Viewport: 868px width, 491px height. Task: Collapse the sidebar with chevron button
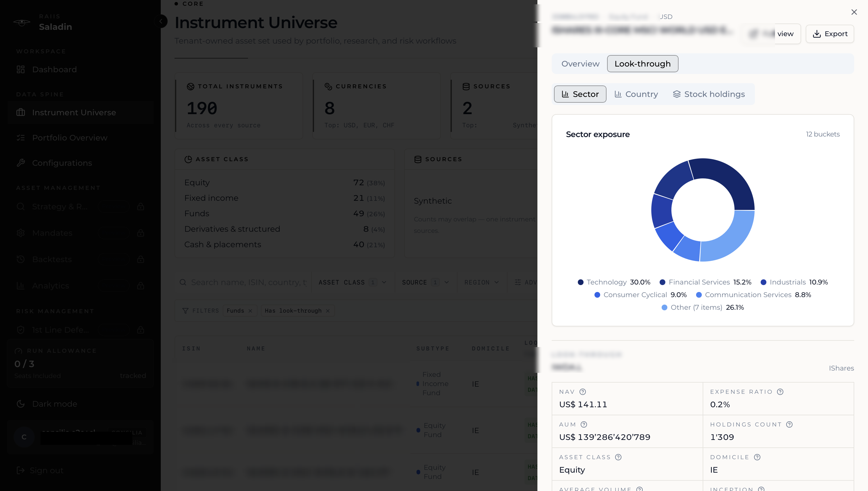point(161,21)
